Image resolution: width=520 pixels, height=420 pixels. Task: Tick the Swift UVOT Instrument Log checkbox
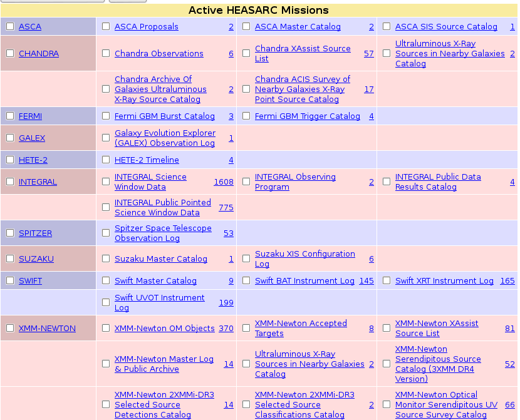click(106, 302)
